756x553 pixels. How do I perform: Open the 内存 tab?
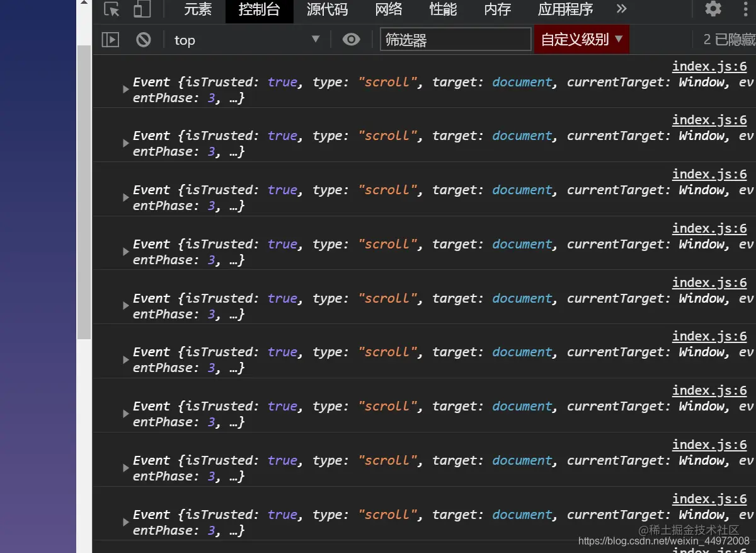point(498,9)
